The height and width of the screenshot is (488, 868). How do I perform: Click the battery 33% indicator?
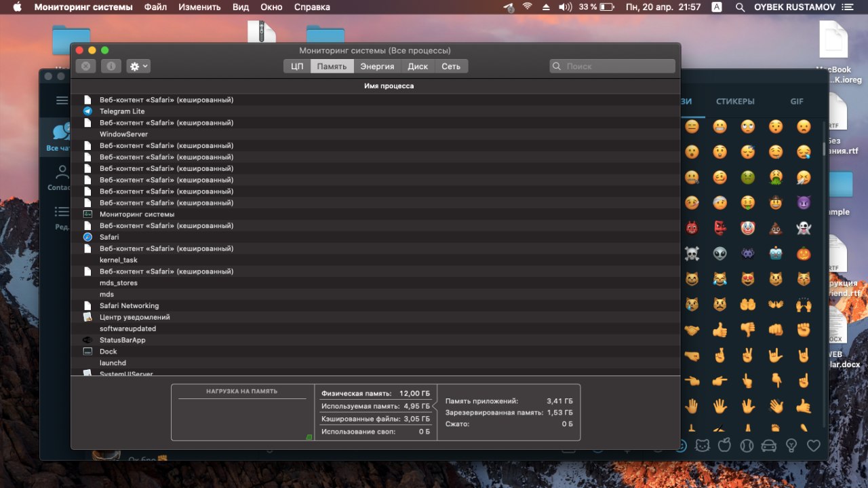point(597,7)
